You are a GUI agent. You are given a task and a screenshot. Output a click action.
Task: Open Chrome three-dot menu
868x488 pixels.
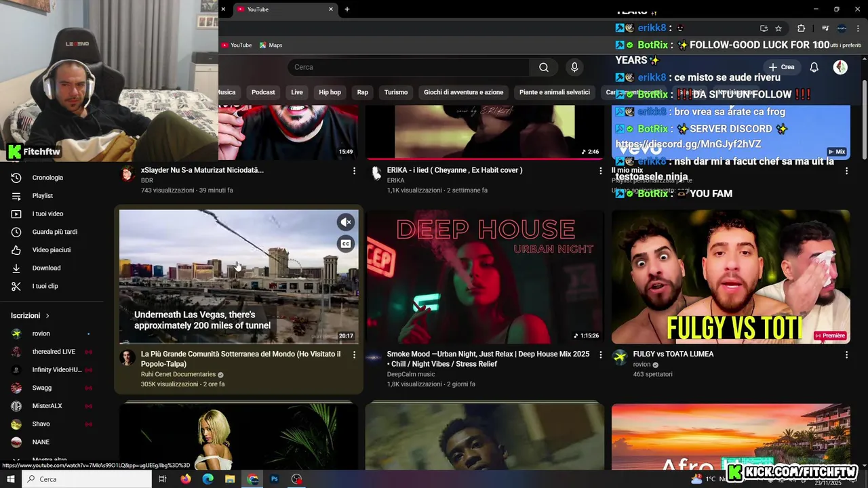tap(857, 28)
